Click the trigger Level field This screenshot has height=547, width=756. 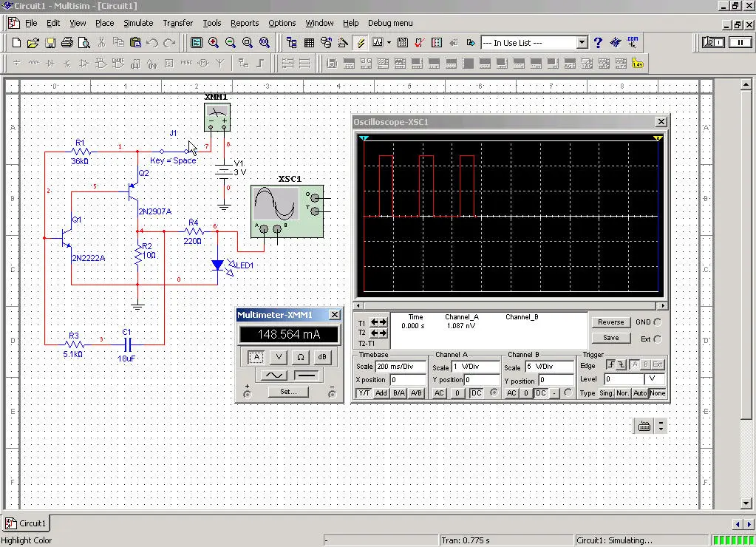[x=624, y=379]
